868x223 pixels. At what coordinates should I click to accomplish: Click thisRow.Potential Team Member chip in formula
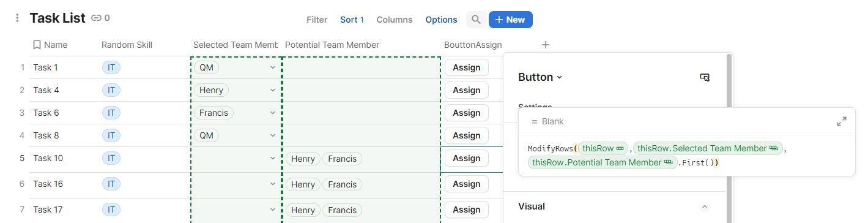pyautogui.click(x=603, y=162)
